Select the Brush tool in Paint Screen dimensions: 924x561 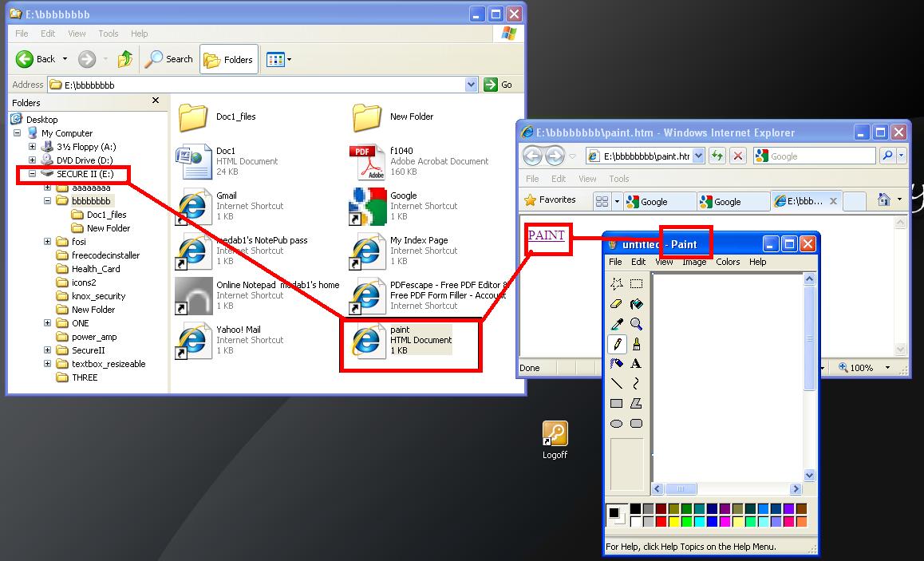637,344
